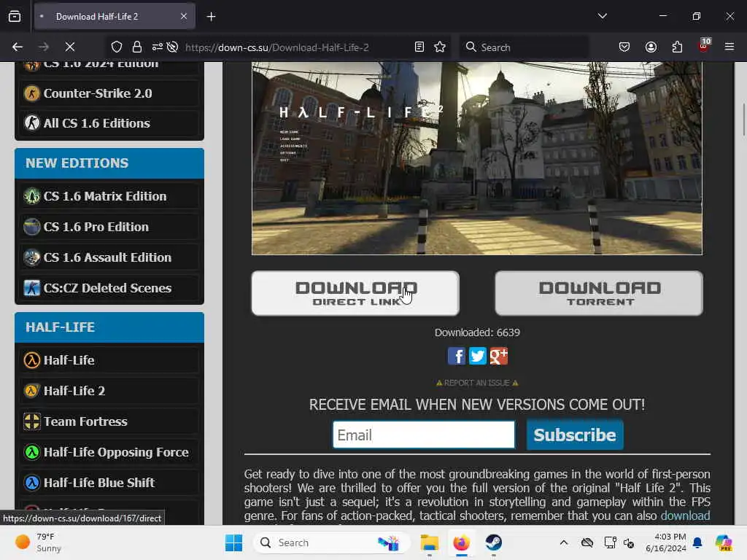The height and width of the screenshot is (560, 747).
Task: Select Half-Life Opposing Force in sidebar
Action: pyautogui.click(x=109, y=452)
